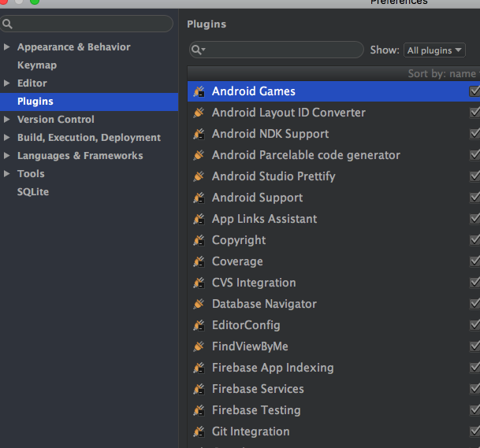Select the FindViewByMe plugin row
This screenshot has height=448, width=480.
tap(333, 346)
